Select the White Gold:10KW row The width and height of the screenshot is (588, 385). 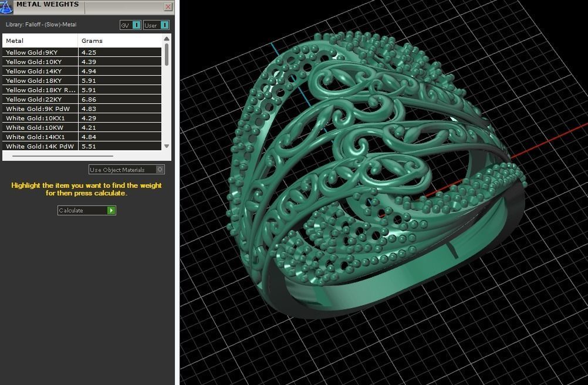[x=82, y=127]
